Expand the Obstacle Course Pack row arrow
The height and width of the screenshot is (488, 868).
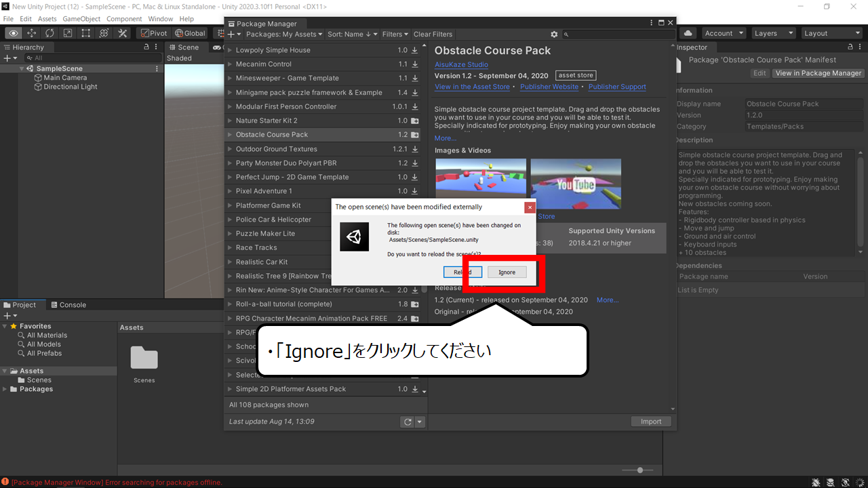point(230,135)
